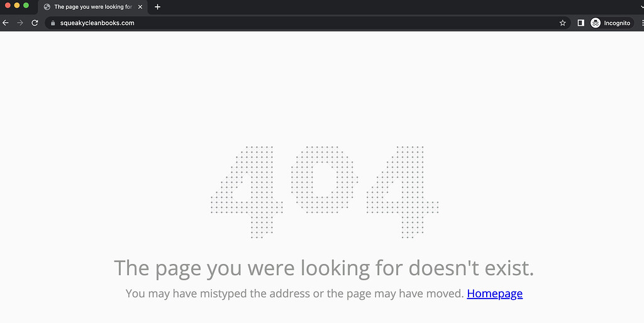This screenshot has height=323, width=644.
Task: Select the 'The page you were looking for' tab
Action: click(93, 7)
